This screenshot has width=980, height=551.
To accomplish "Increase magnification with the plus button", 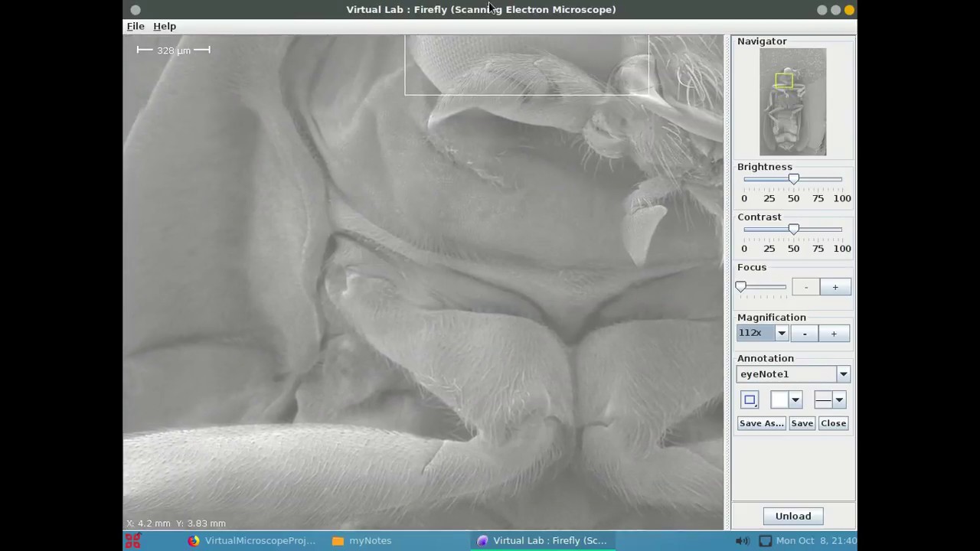I will [834, 333].
